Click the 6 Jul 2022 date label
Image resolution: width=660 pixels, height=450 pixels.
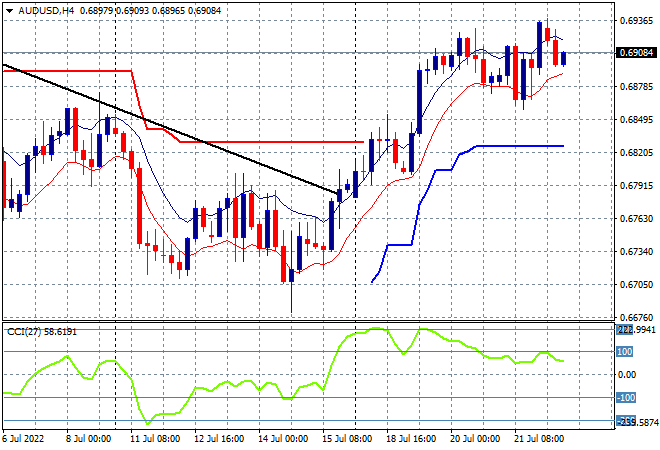(23, 439)
